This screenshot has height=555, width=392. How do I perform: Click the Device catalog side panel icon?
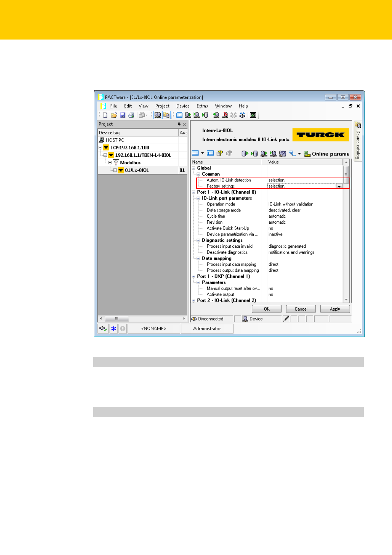point(358,125)
